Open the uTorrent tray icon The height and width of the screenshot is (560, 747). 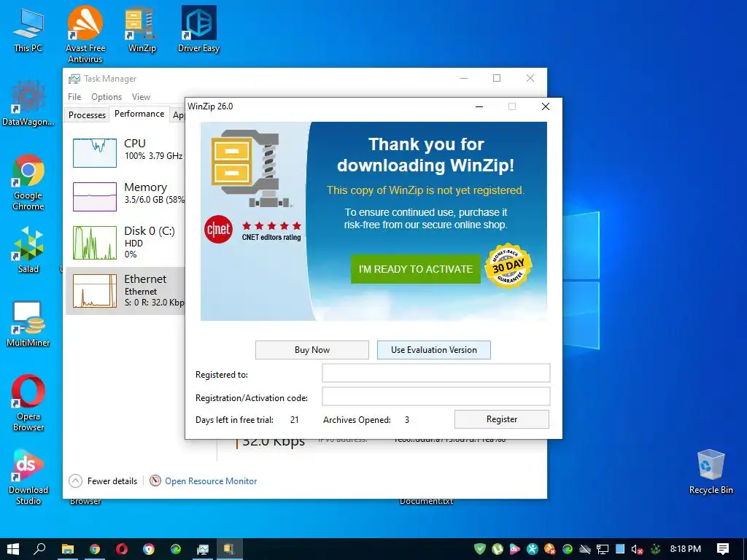498,549
